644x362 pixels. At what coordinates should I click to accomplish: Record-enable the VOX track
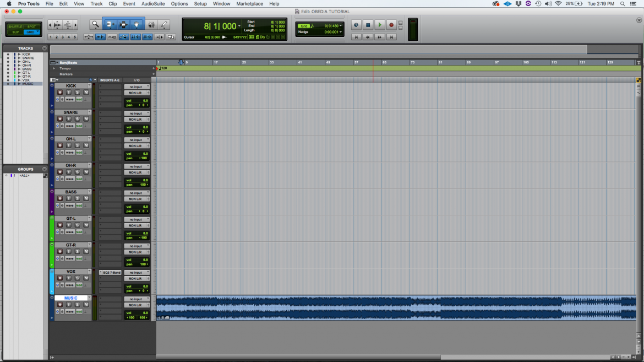59,278
